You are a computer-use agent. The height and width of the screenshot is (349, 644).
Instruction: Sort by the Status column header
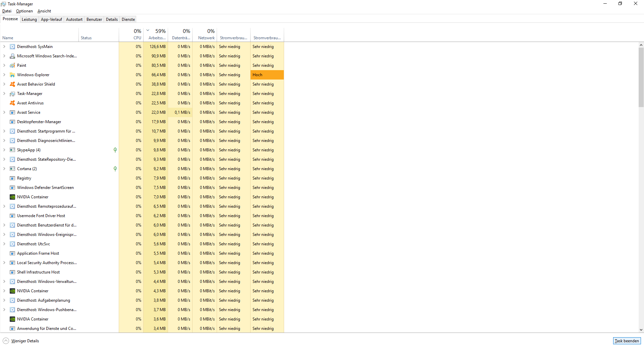(99, 35)
